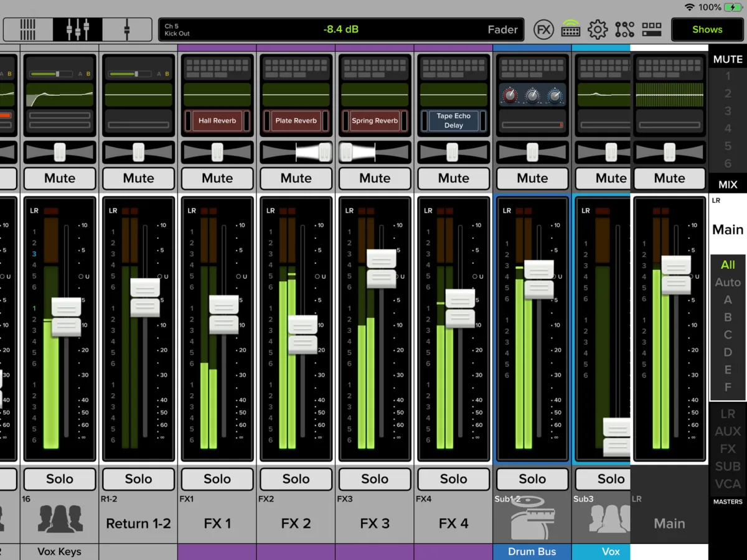Viewport: 747px width, 560px height.
Task: Tap the Return 1-2 fader cap
Action: tap(145, 297)
